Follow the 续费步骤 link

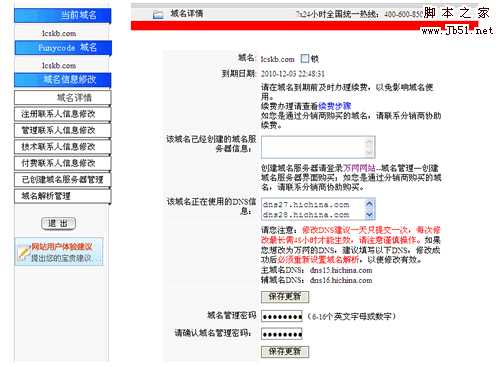(x=335, y=106)
